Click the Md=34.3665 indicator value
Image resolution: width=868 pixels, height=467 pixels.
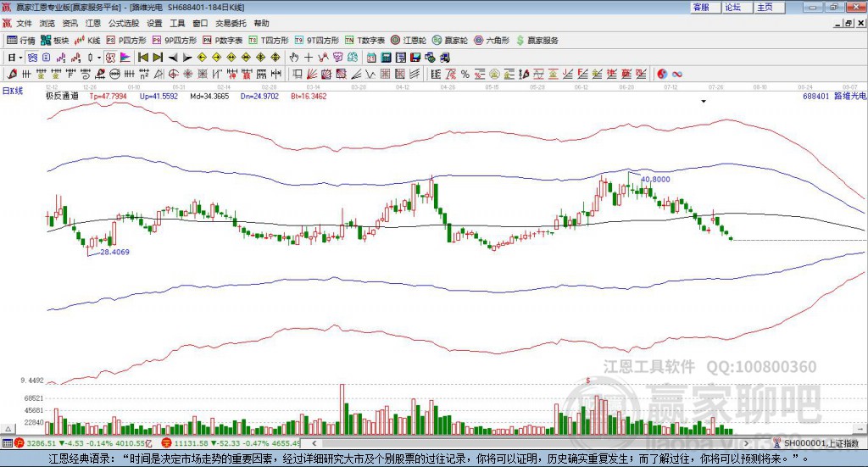tap(209, 97)
